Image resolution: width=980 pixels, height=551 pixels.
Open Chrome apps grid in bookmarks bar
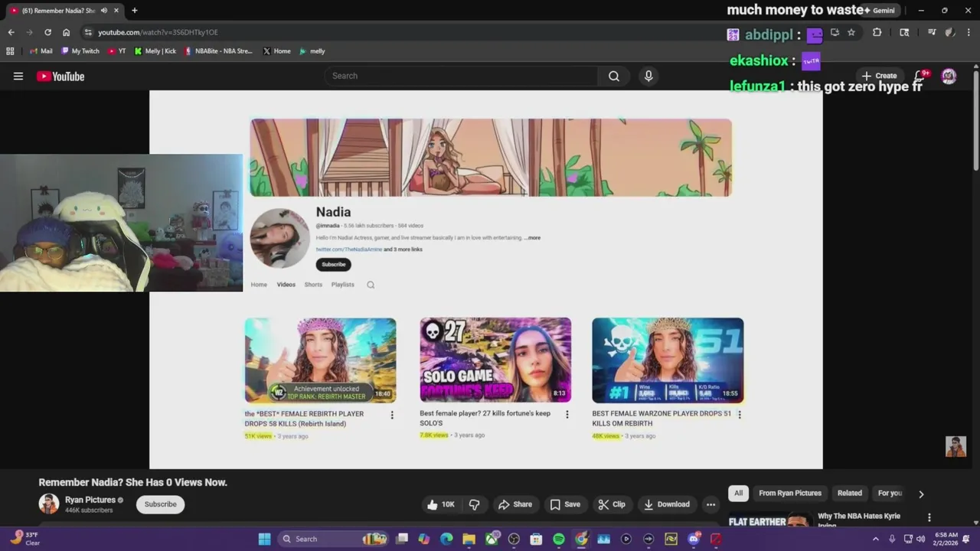coord(10,51)
